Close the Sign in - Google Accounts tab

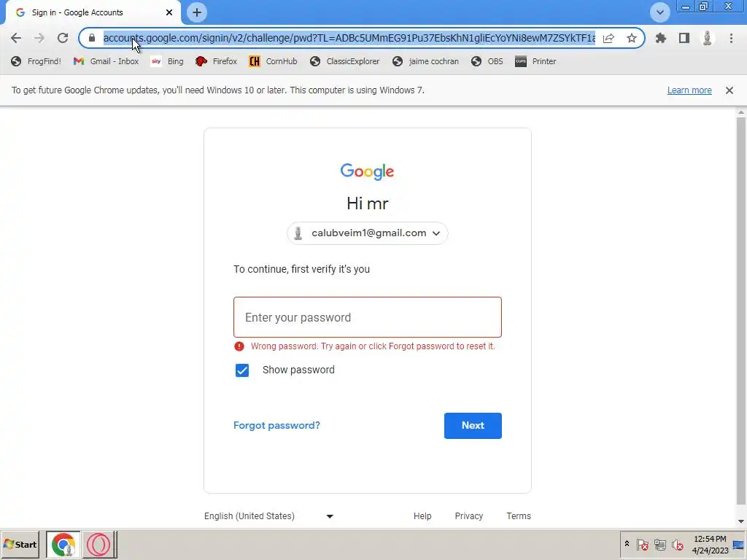[169, 12]
